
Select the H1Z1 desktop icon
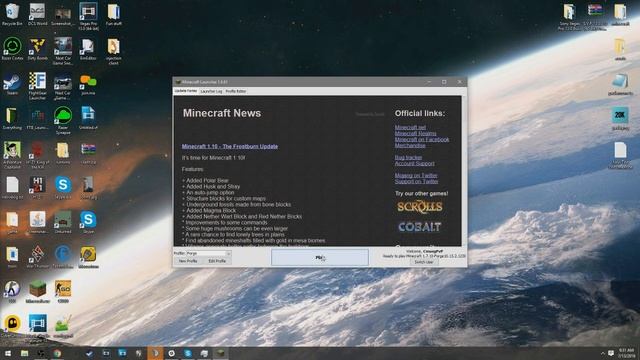[x=38, y=188]
